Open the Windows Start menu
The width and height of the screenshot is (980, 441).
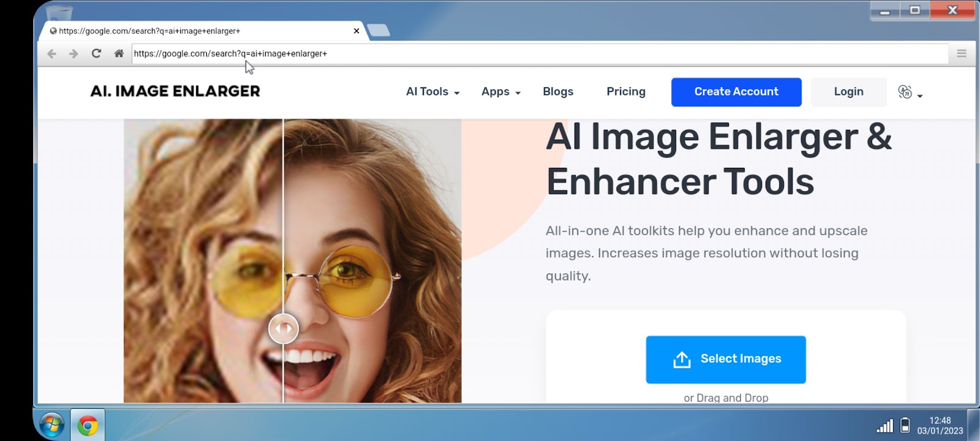(x=51, y=425)
